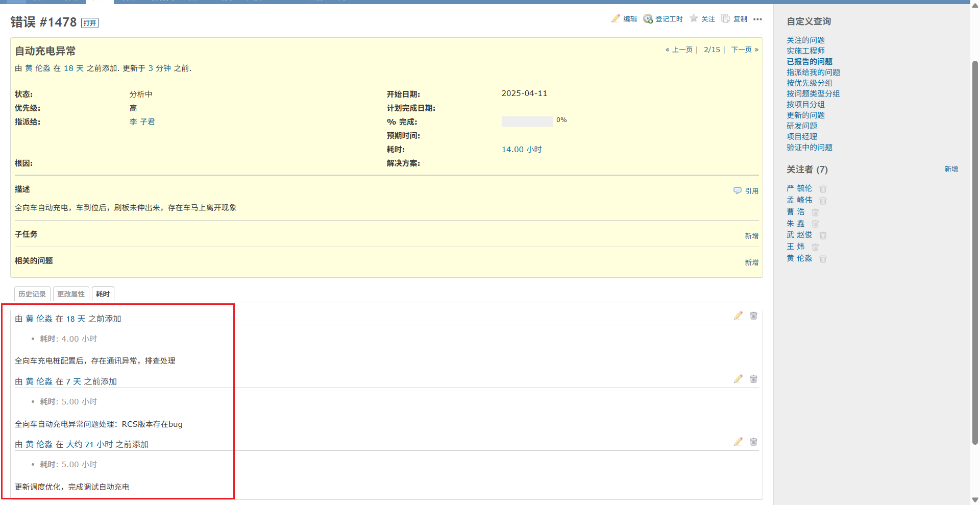The image size is (980, 505).
Task: Switch to the 更改属性 tab
Action: tap(71, 294)
